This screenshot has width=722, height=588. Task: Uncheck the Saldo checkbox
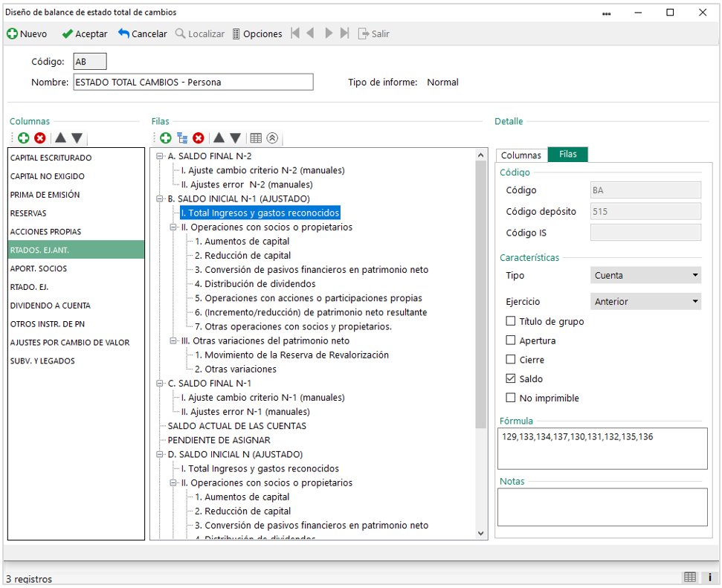click(510, 378)
